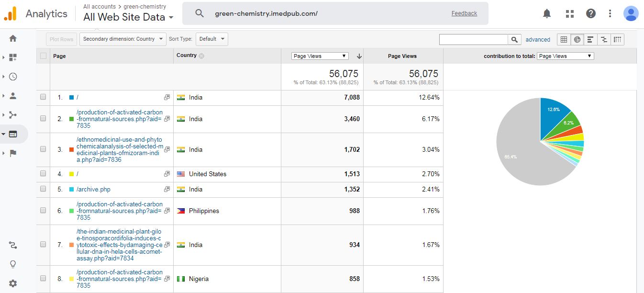This screenshot has width=644, height=293.
Task: Open contribution to total Page Views dropdown
Action: coord(565,56)
